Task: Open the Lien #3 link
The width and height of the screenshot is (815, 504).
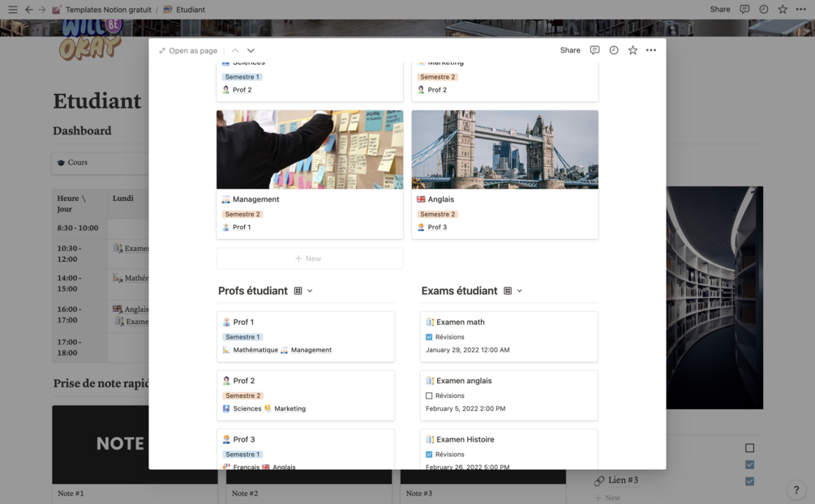Action: pos(623,481)
